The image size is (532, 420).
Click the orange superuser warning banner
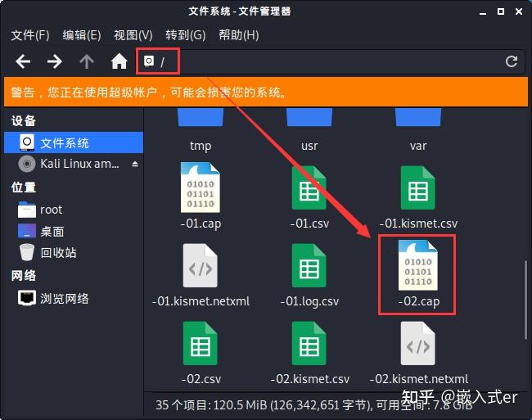pos(266,92)
